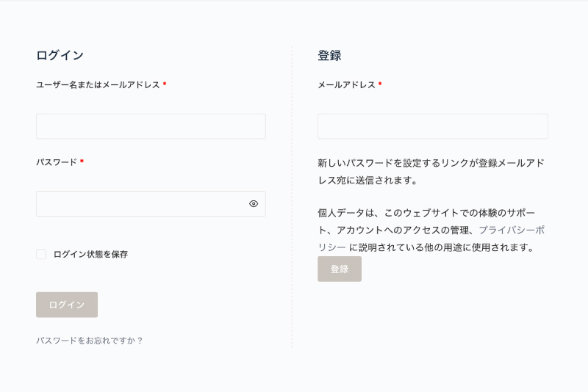Show password using the eye icon
Screen dimensions: 588x392
(x=254, y=204)
